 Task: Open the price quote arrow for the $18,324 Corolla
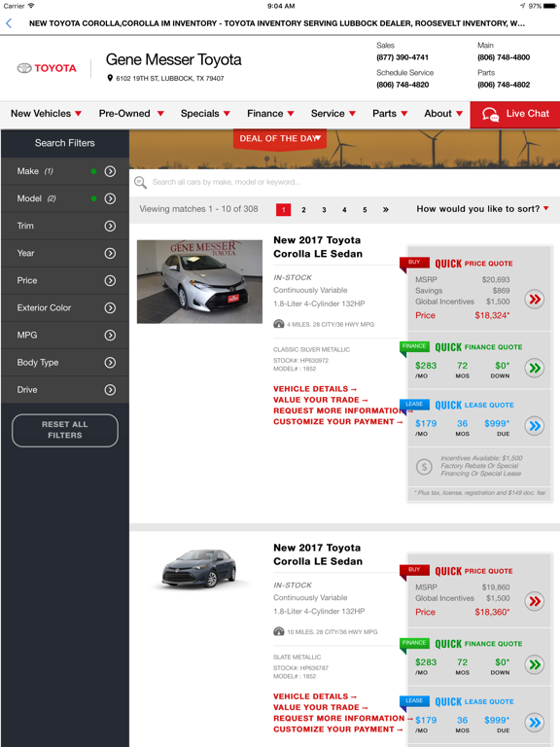[x=535, y=300]
